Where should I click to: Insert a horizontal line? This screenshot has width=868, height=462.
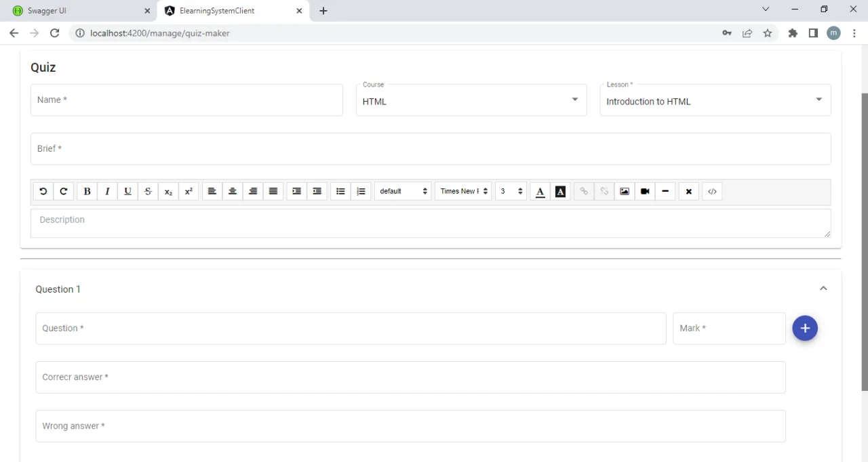point(665,192)
